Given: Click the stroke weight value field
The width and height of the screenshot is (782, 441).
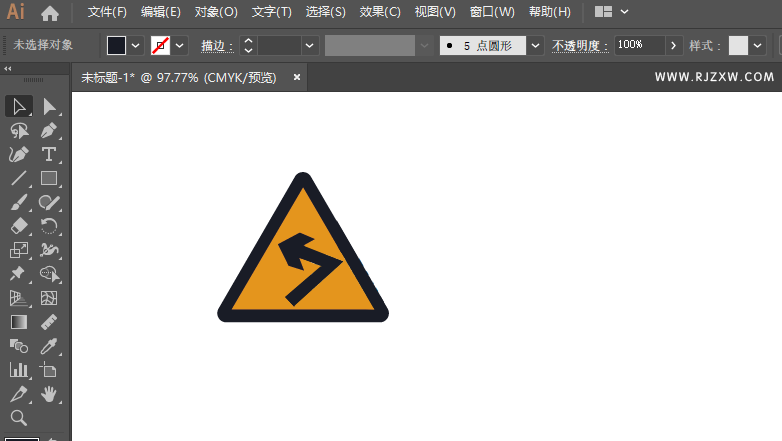Looking at the screenshot, I should pos(279,45).
